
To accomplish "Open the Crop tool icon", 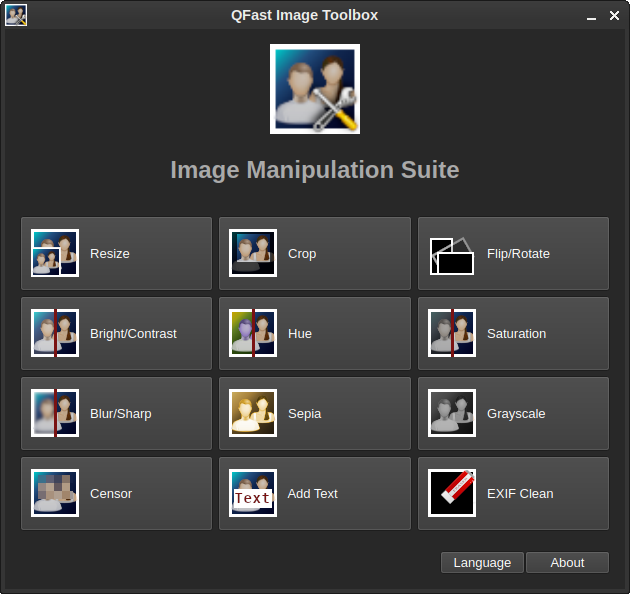I will pyautogui.click(x=253, y=254).
